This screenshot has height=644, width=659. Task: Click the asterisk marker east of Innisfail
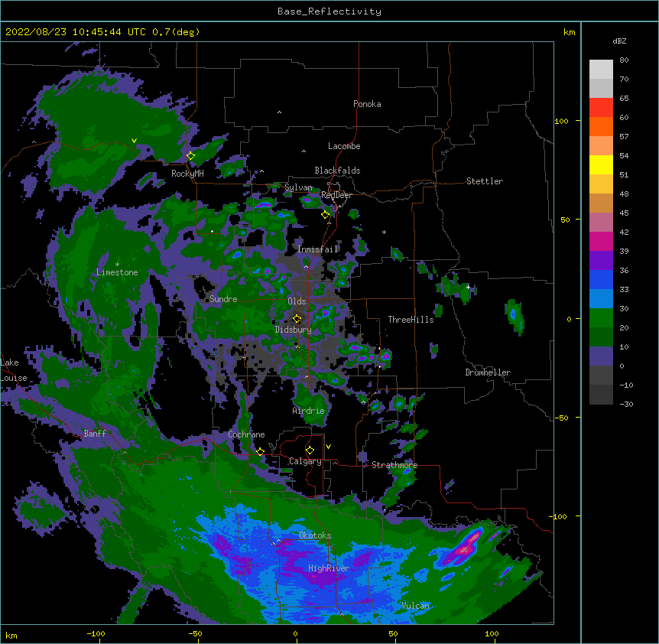pyautogui.click(x=384, y=232)
